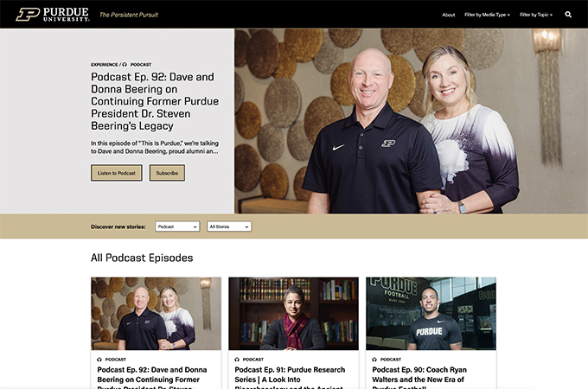Click headphones icon on Ep. 90 card

(374, 360)
